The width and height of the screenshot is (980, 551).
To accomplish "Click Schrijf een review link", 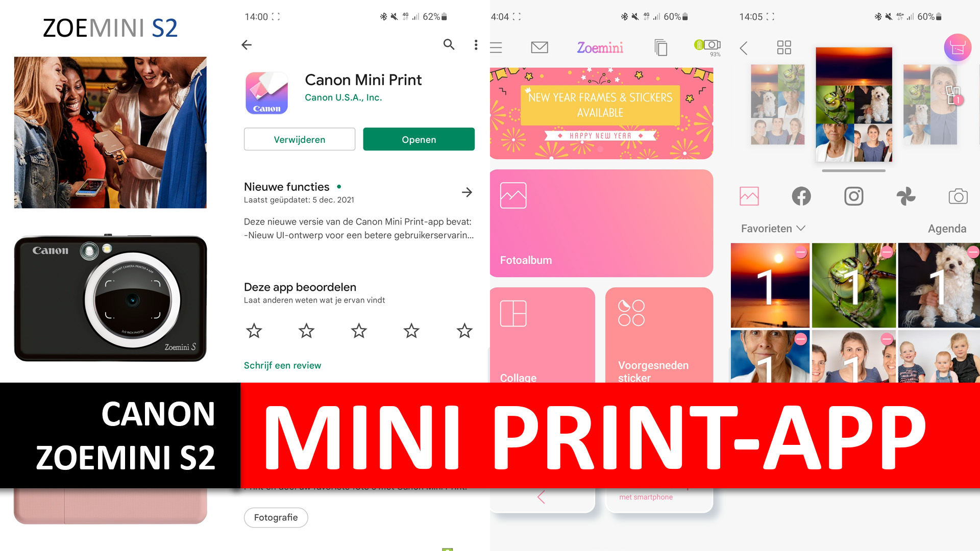I will [281, 366].
